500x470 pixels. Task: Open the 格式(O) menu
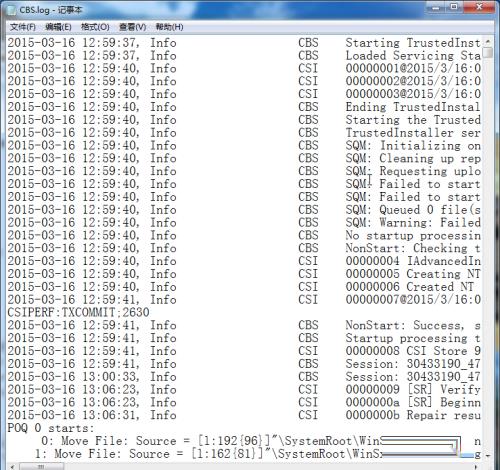95,27
